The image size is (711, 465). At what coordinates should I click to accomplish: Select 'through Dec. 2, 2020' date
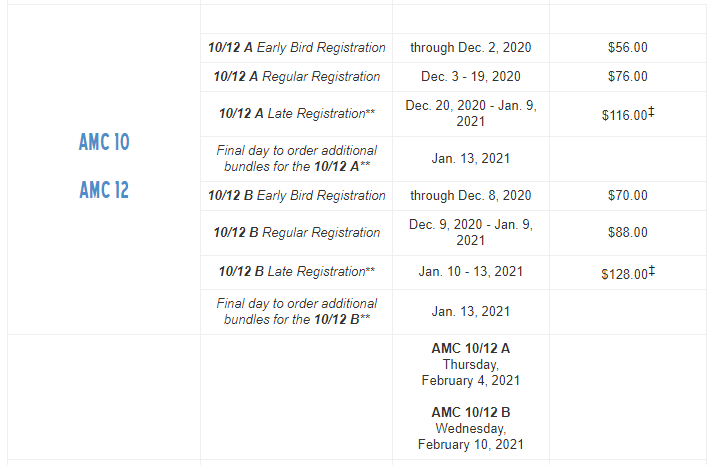pos(471,48)
